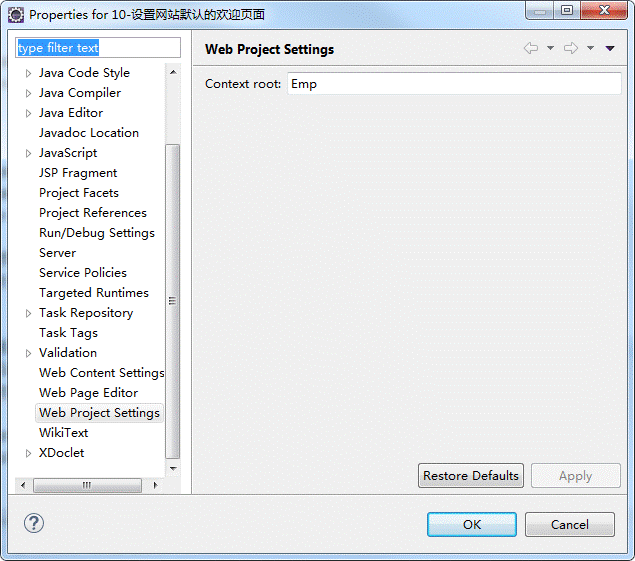Screen dimensions: 635x561
Task: Click the tree vertical scrollbar thumb
Action: coord(173,302)
